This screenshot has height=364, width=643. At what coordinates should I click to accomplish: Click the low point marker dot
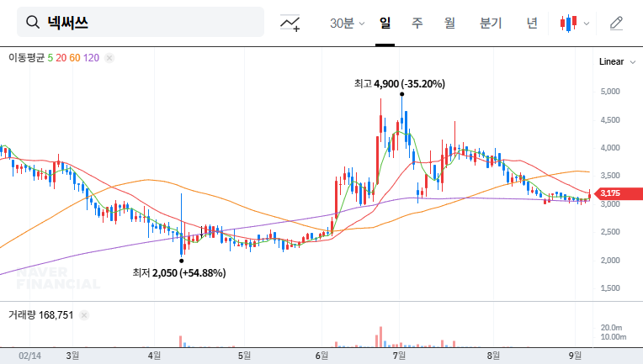(x=181, y=261)
